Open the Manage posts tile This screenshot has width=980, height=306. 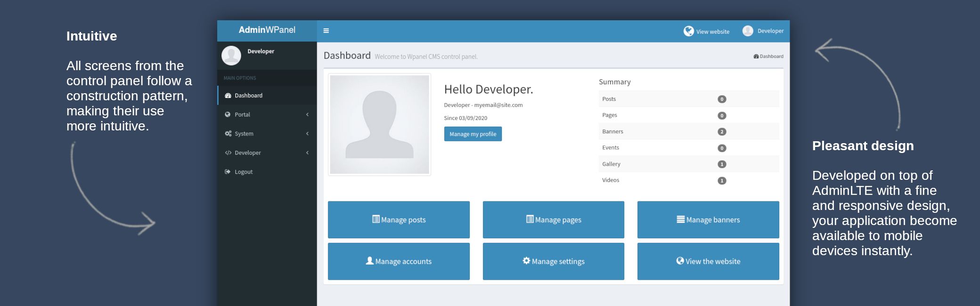click(x=399, y=220)
